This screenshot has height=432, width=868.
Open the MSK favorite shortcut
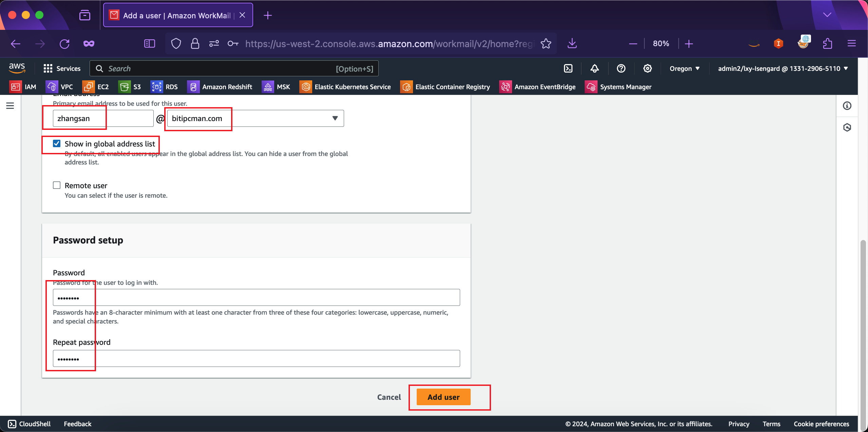pyautogui.click(x=276, y=87)
